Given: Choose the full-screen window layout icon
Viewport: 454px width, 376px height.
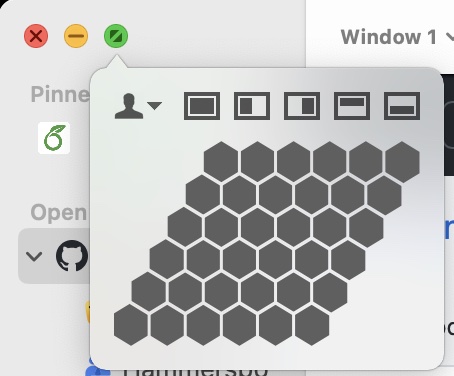Looking at the screenshot, I should (202, 106).
